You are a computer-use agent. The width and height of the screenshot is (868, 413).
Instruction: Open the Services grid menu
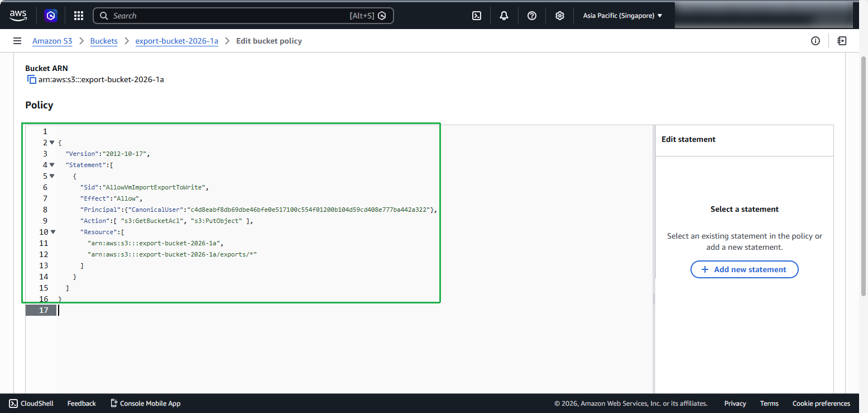pyautogui.click(x=78, y=16)
